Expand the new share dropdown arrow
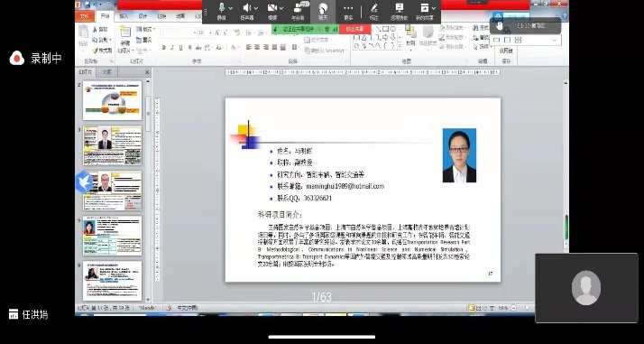Screen dimensions: 644x344 point(434,8)
